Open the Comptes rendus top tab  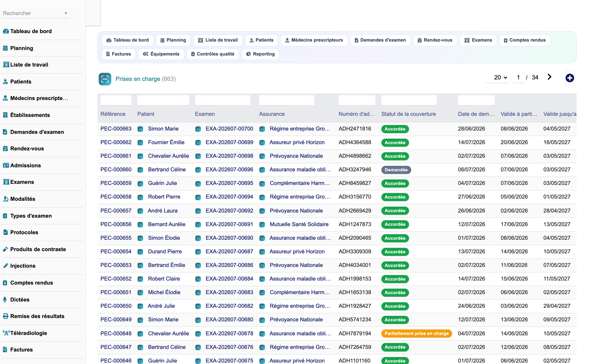click(x=525, y=40)
